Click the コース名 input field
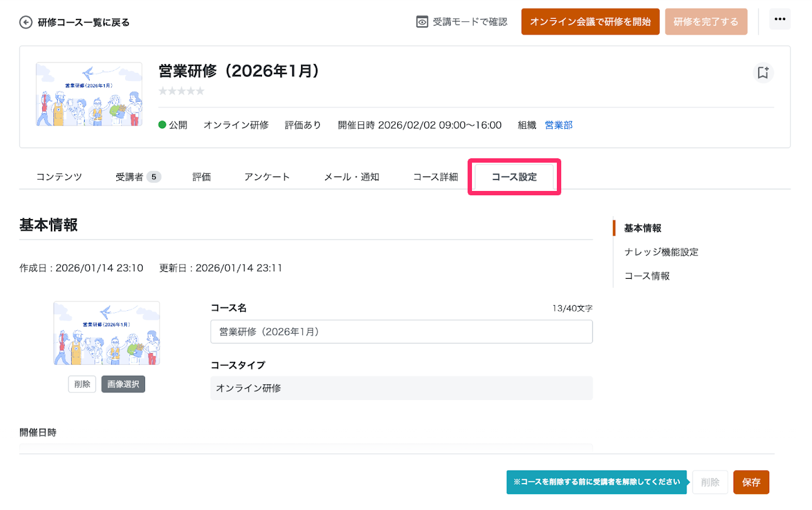 tap(402, 332)
